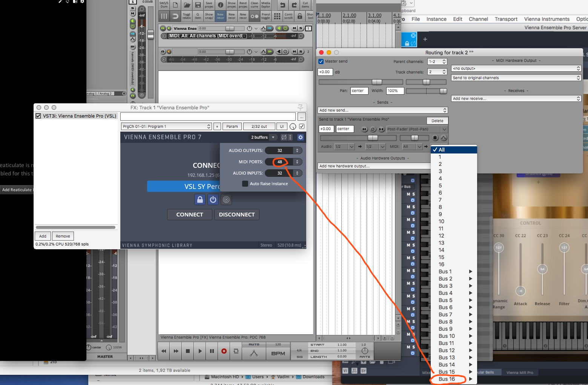Open the Add new send dropdown
This screenshot has width=588, height=385.
(383, 110)
